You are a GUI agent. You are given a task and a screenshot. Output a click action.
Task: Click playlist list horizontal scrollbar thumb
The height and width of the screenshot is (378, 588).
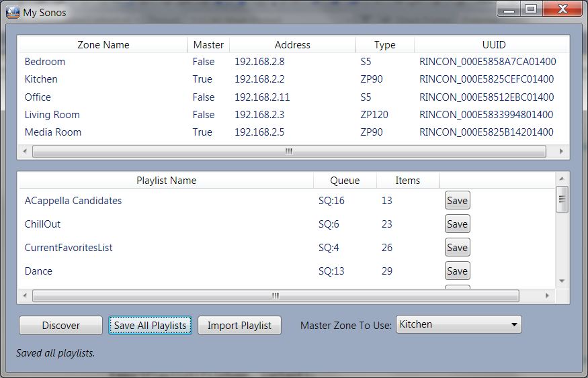[x=276, y=295]
